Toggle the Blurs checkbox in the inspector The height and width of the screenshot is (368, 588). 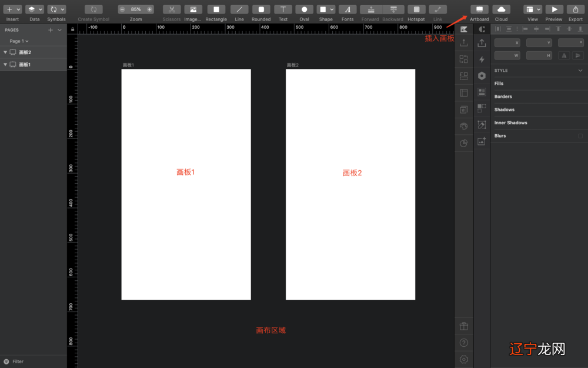(579, 135)
